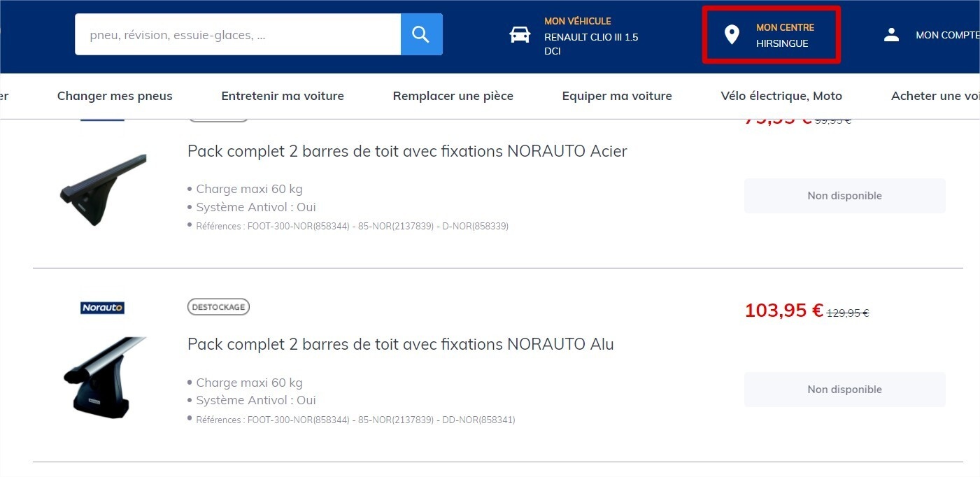Focus the search field for pneu, révision
The width and height of the screenshot is (980, 477).
click(x=238, y=34)
